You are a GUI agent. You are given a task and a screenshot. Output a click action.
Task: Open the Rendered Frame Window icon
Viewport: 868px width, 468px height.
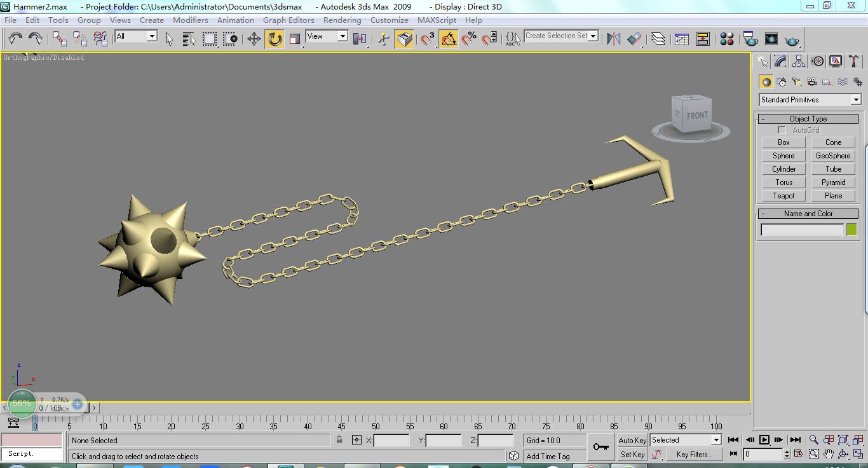tap(771, 39)
